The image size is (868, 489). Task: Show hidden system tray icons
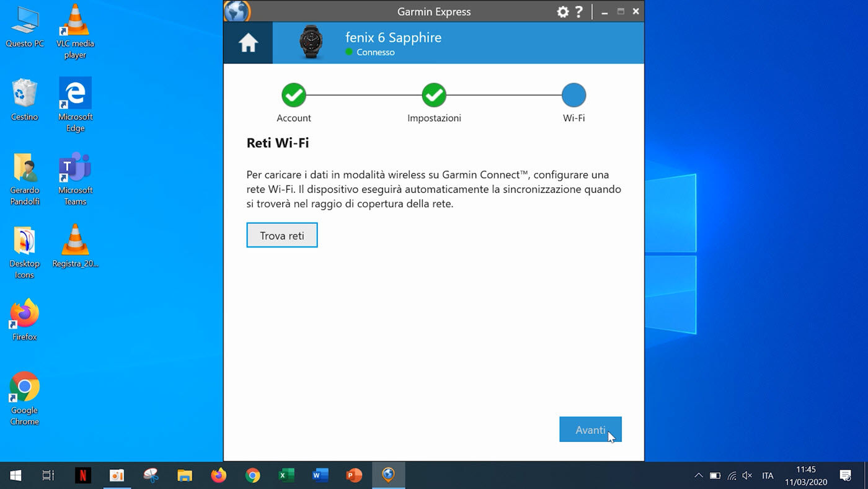[698, 475]
